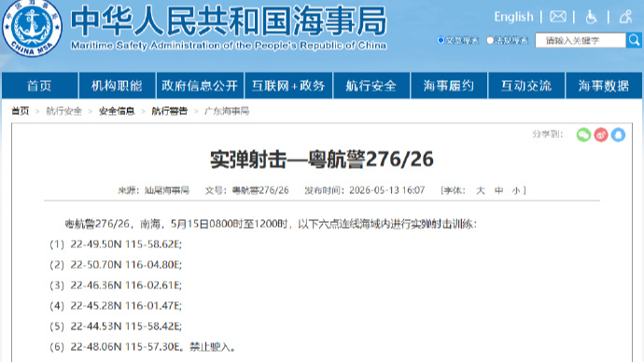Open the 政府信息公开 navigation tab
Screen dimensions: 644x362
click(x=200, y=86)
